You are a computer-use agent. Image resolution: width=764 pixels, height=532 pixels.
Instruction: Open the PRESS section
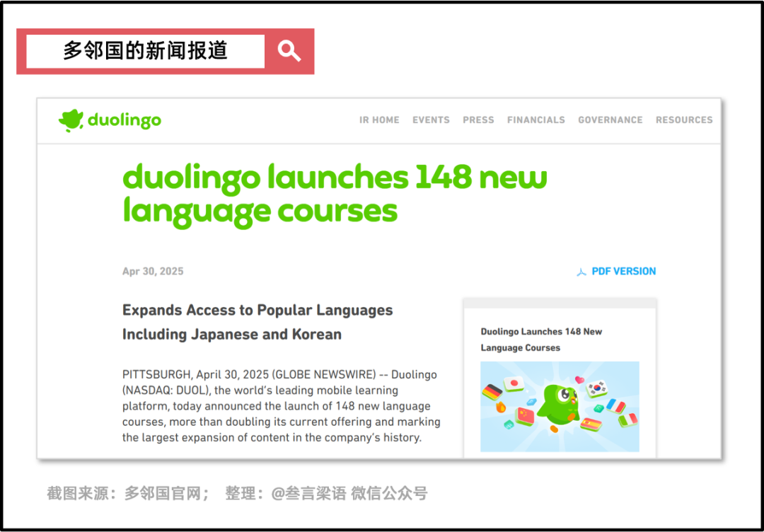pos(478,120)
